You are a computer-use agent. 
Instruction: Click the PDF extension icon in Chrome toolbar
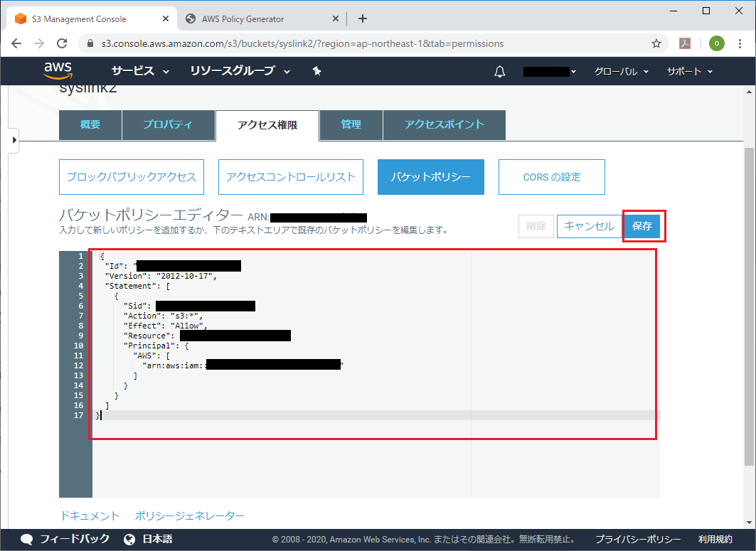(684, 43)
